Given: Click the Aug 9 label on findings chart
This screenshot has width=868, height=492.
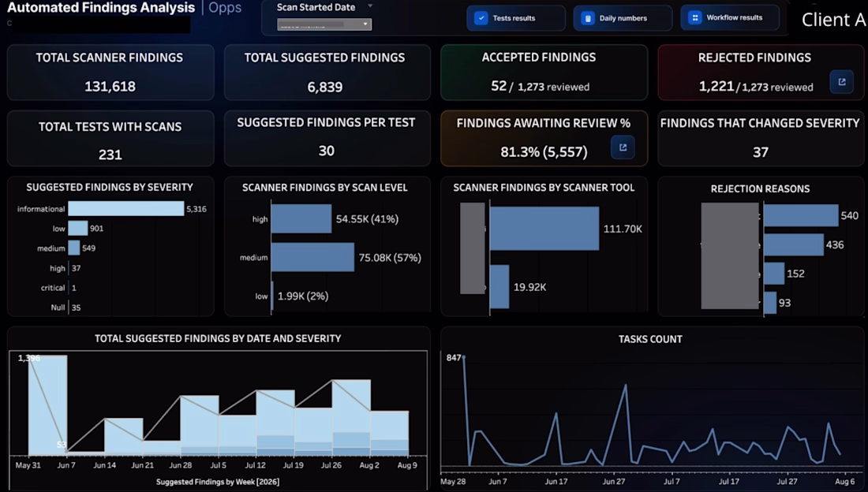Looking at the screenshot, I should [407, 465].
